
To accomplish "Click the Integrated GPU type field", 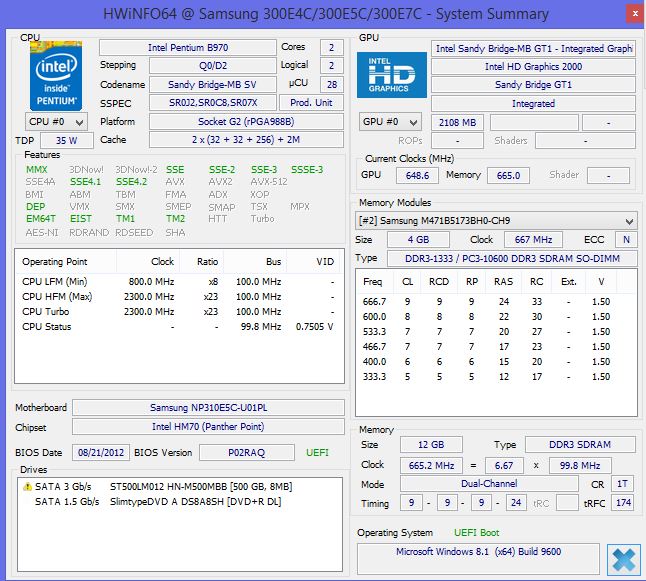I will point(533,103).
